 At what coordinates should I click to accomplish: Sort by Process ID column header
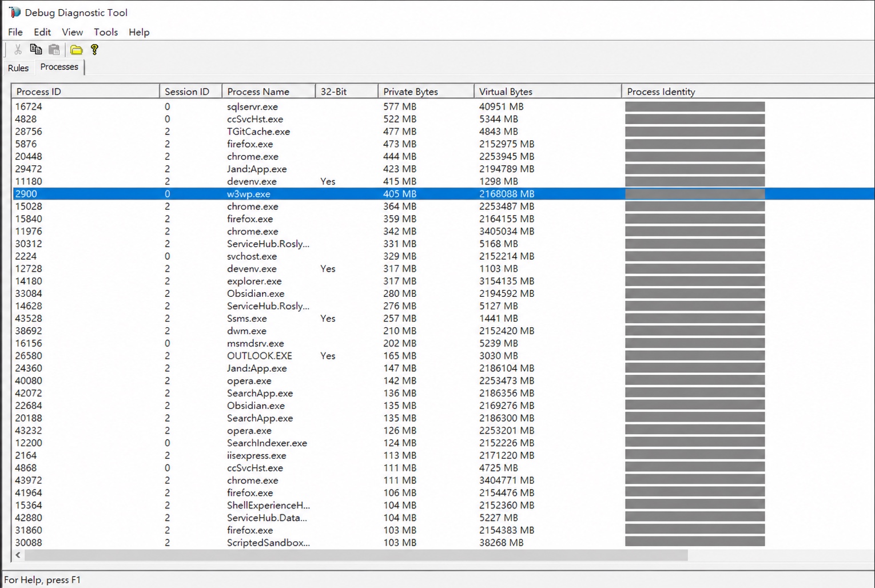(x=85, y=92)
